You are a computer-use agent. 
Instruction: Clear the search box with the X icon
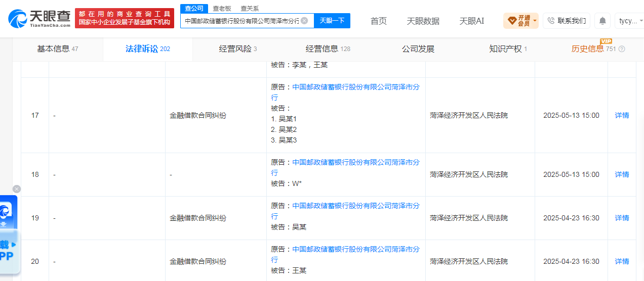pyautogui.click(x=304, y=21)
